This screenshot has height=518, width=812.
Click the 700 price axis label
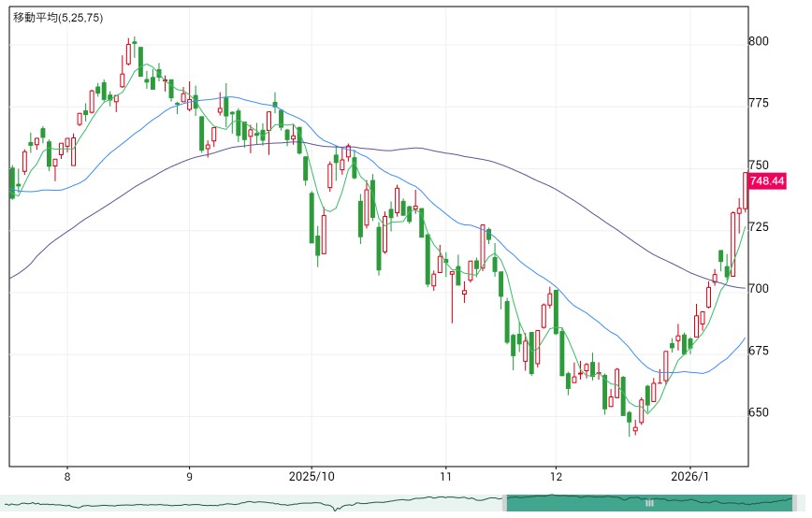(759, 288)
